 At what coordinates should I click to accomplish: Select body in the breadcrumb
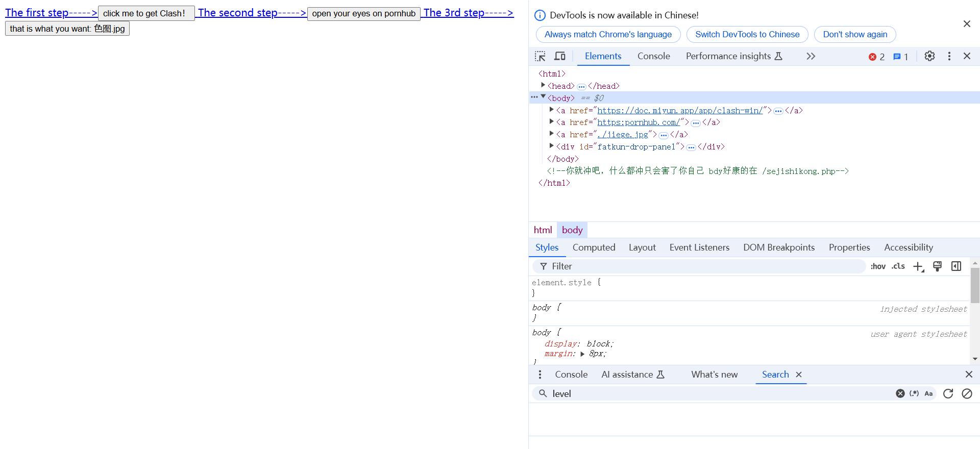click(x=572, y=230)
